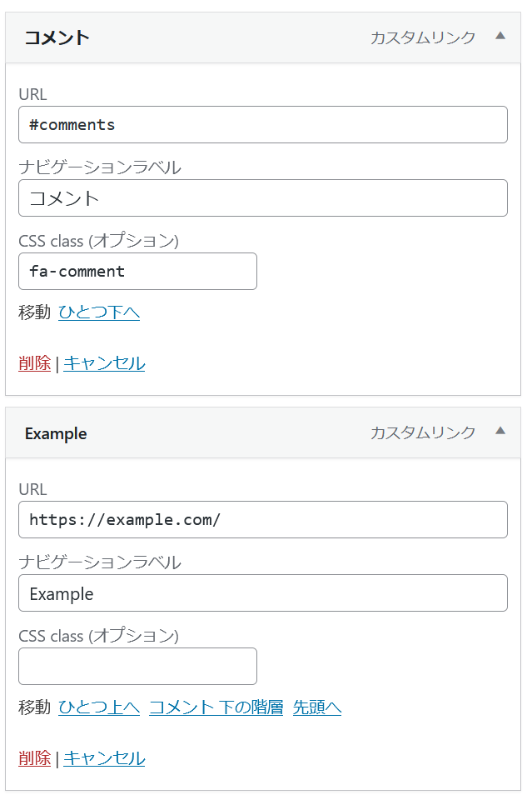This screenshot has width=532, height=795.
Task: Edit the https://example.com/ URL field
Action: (x=263, y=520)
